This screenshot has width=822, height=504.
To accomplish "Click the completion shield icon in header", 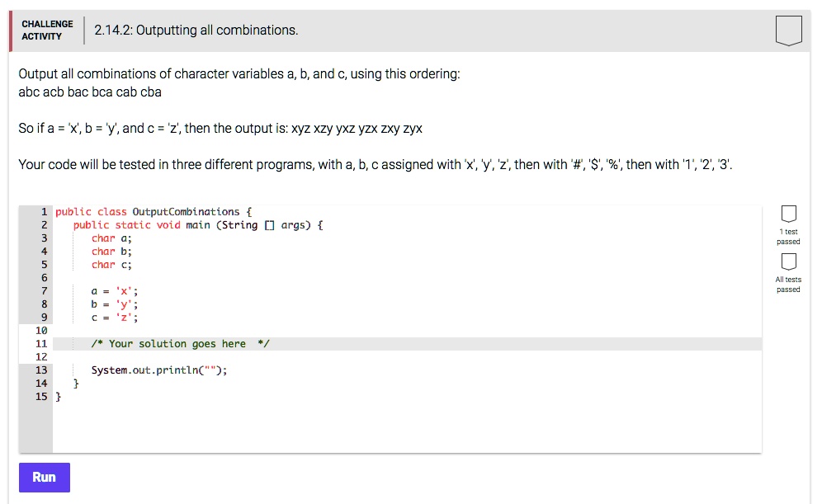I will 788,31.
